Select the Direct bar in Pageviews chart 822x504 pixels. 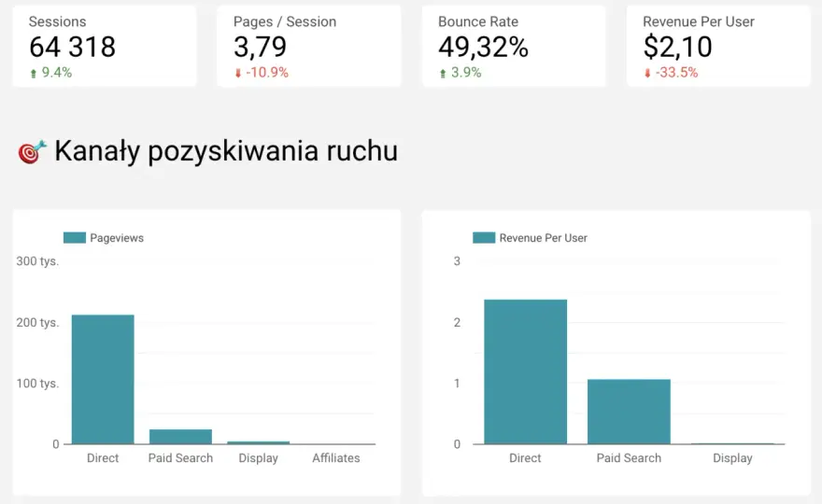pyautogui.click(x=103, y=379)
